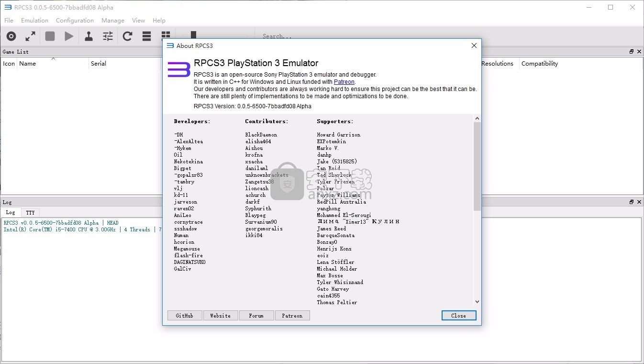Image resolution: width=644 pixels, height=364 pixels.
Task: Switch to the TTY tab
Action: (x=30, y=212)
